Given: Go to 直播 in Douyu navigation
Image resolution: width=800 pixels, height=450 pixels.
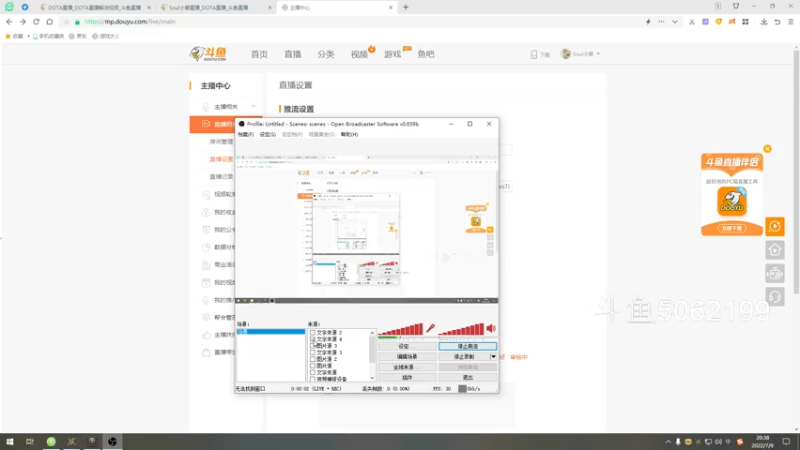Looking at the screenshot, I should click(292, 54).
